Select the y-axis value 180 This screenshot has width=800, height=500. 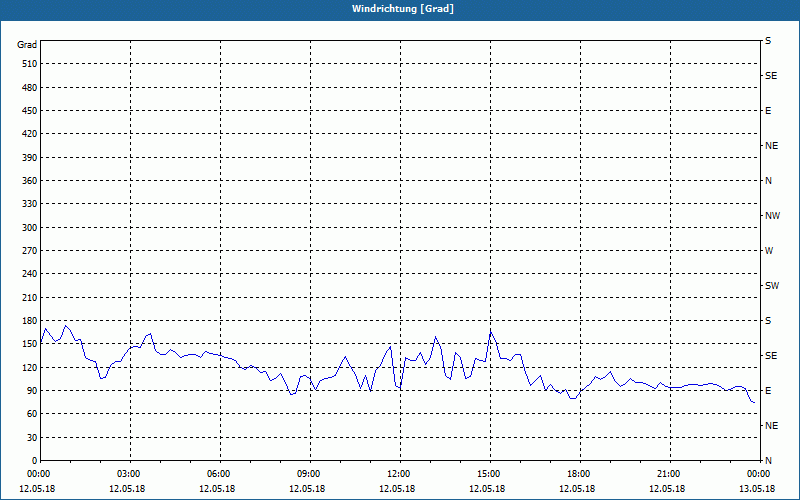pyautogui.click(x=30, y=321)
